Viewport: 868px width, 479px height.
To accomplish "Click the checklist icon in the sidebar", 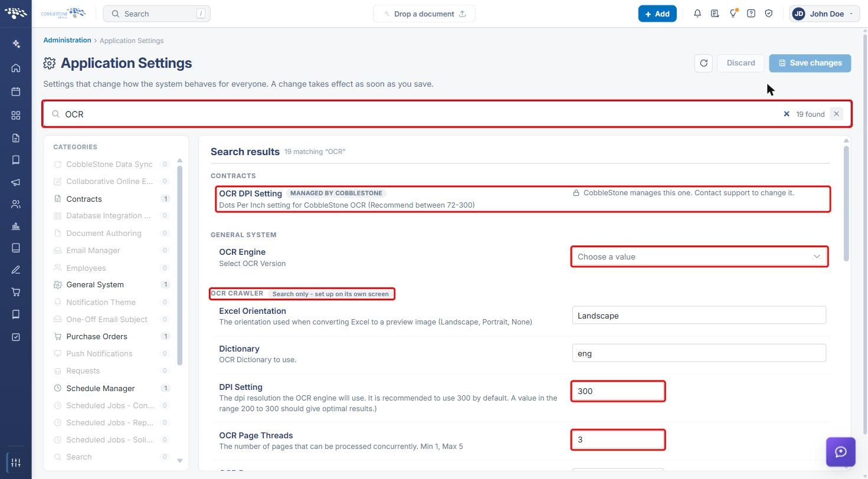I will 16,337.
